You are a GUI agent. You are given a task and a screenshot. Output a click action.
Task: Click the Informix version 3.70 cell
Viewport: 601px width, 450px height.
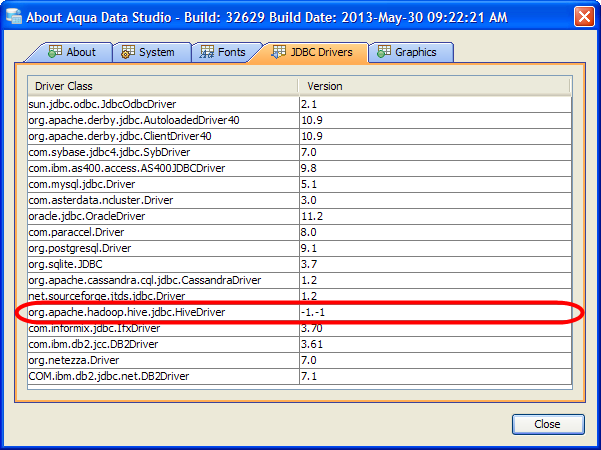[x=435, y=328]
